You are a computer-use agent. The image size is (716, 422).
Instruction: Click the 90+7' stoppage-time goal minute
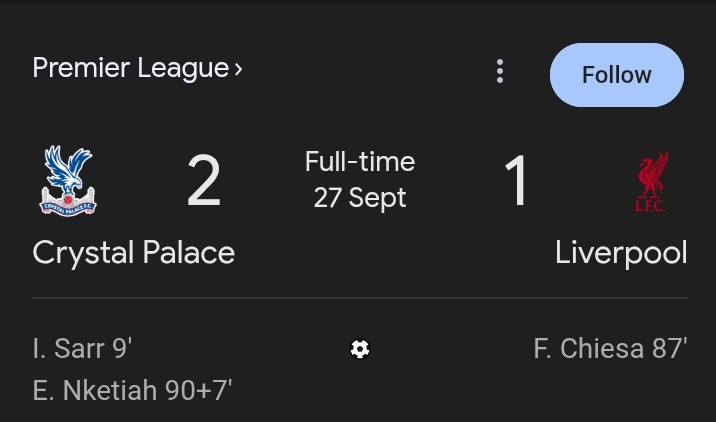[198, 390]
